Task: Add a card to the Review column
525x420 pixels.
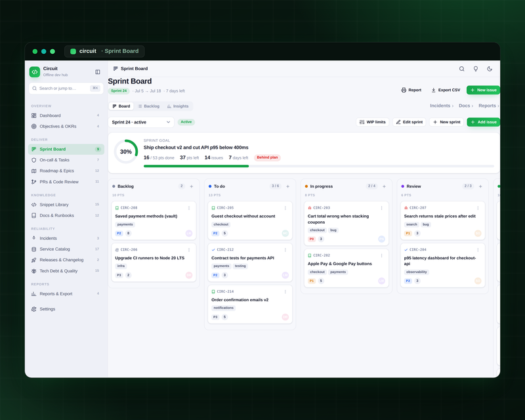Action: 480,186
